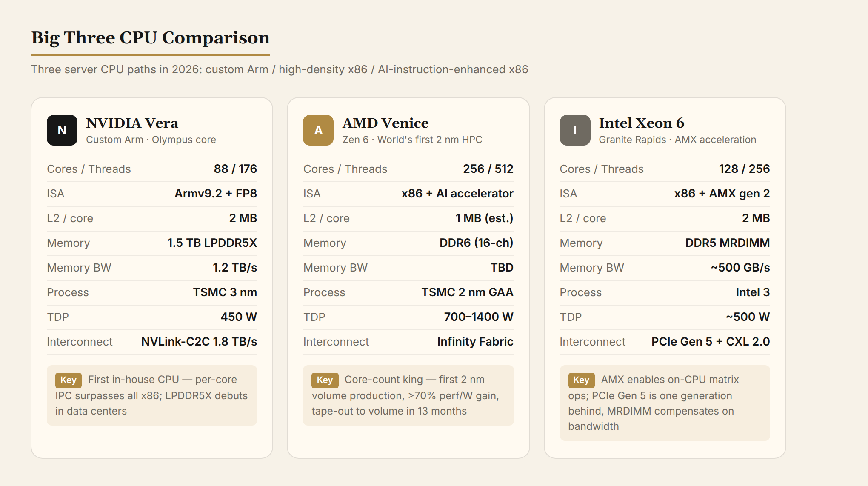This screenshot has width=868, height=486.
Task: Click the "256 / 512" cores value
Action: tap(488, 169)
